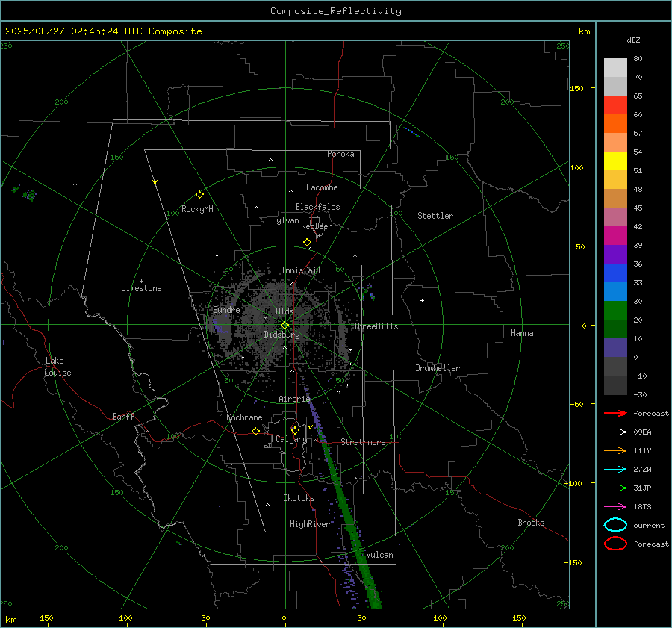Click the 42 dBZ pink color swatch

pyautogui.click(x=615, y=217)
